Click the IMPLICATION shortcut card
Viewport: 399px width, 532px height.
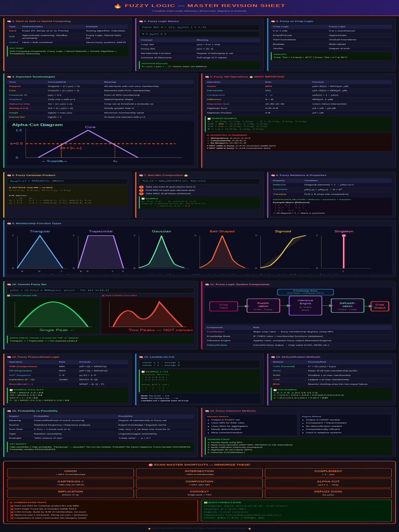click(71, 493)
